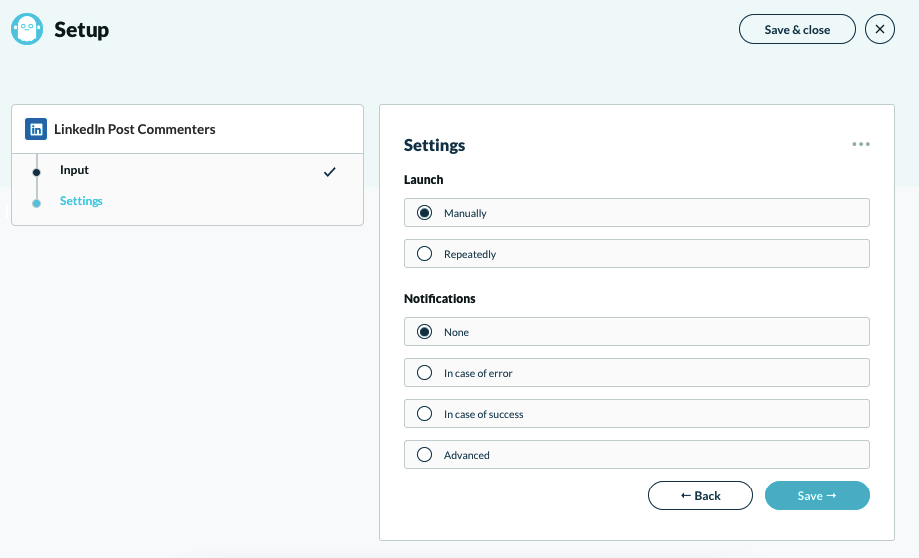Click the checkmark beside the Input step
The image size is (919, 558).
coord(330,172)
